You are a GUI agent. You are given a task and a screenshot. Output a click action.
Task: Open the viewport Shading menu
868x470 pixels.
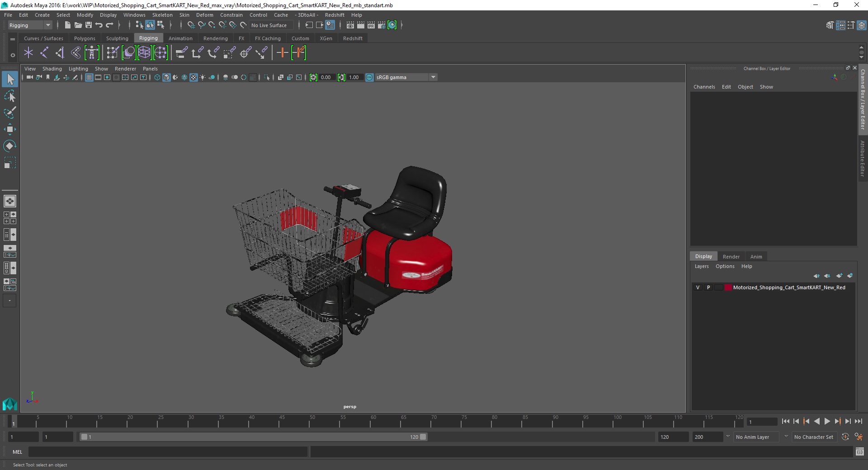click(52, 69)
